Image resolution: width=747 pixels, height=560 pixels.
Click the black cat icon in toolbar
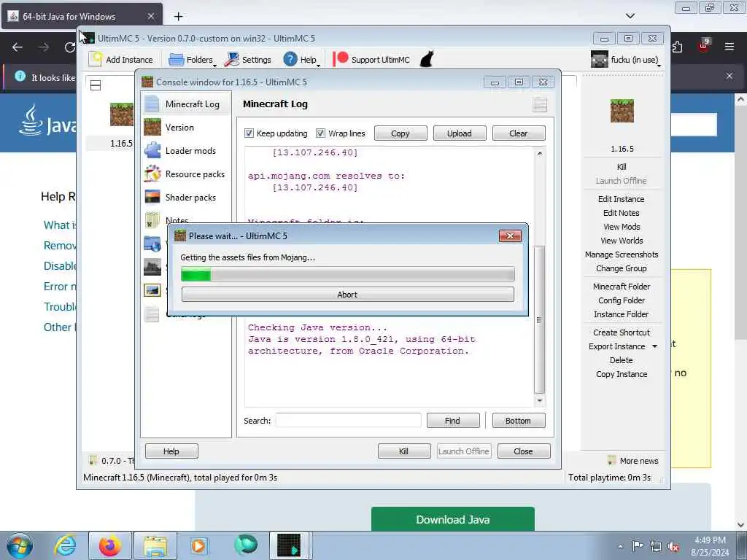427,59
